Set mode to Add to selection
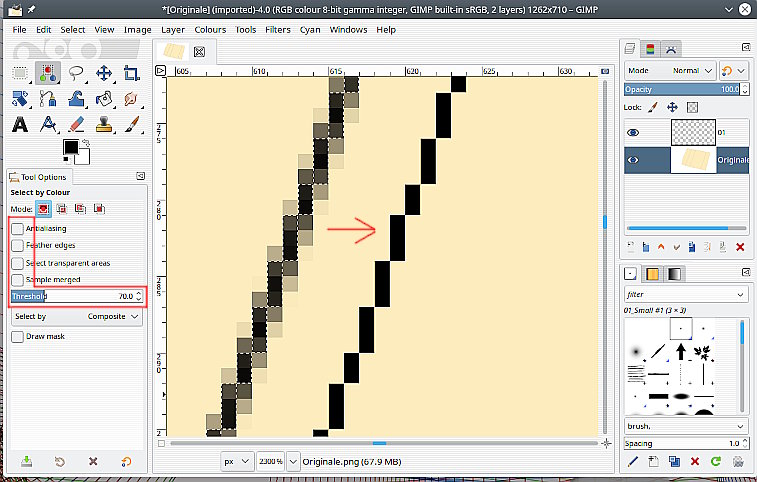Viewport: 757px width, 482px height. 62,209
